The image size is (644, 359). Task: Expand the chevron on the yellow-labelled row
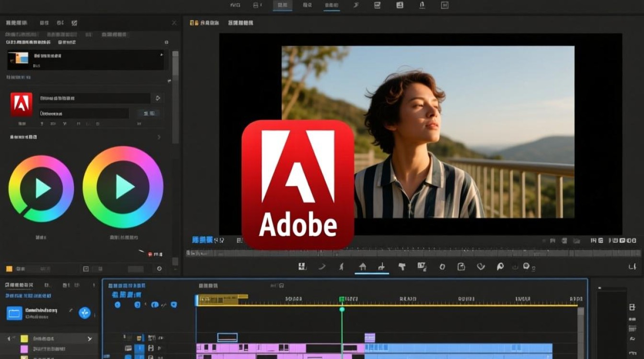tap(90, 339)
